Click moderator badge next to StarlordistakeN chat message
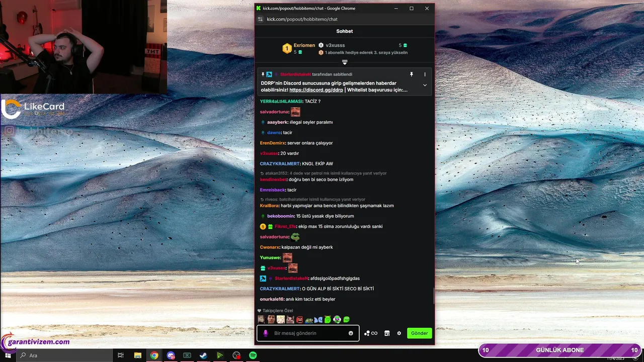 (x=263, y=279)
